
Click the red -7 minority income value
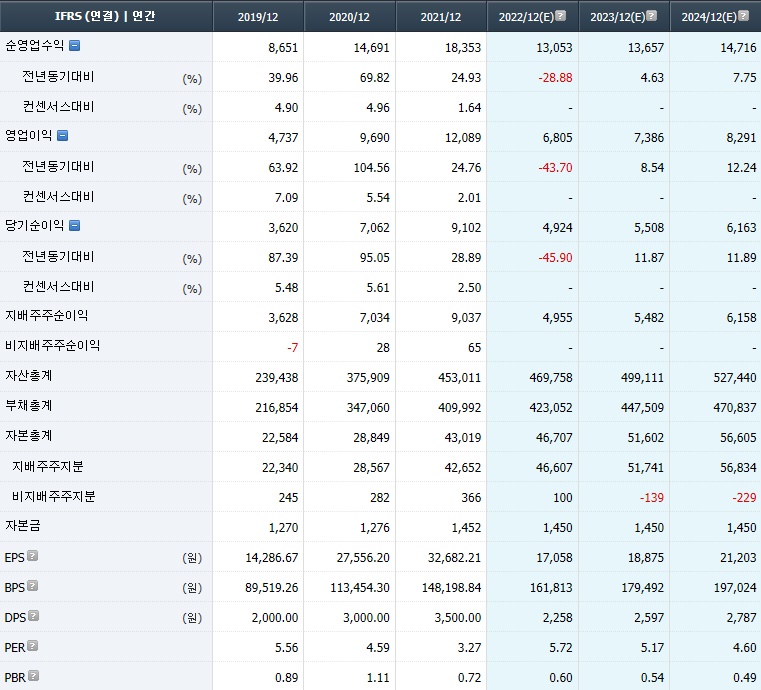292,348
